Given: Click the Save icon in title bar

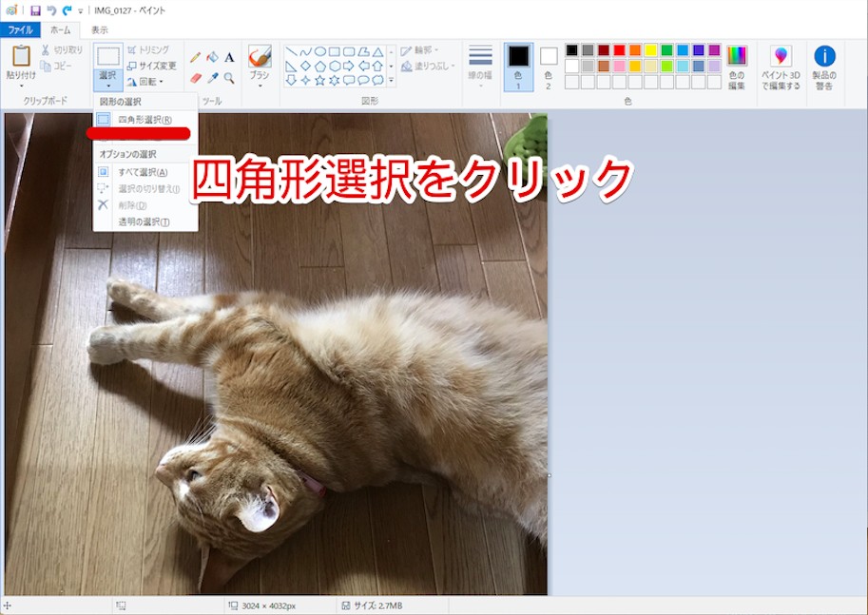Looking at the screenshot, I should [35, 10].
